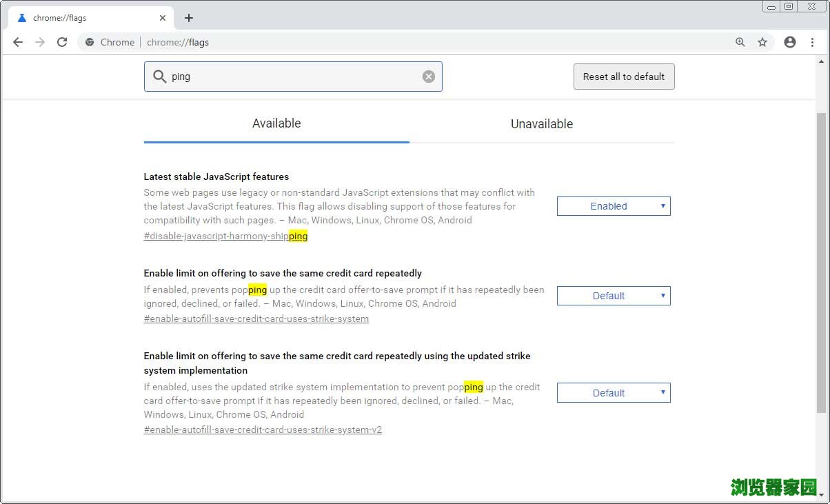Open the user profile avatar icon
Screen dimensions: 830x504
click(790, 42)
